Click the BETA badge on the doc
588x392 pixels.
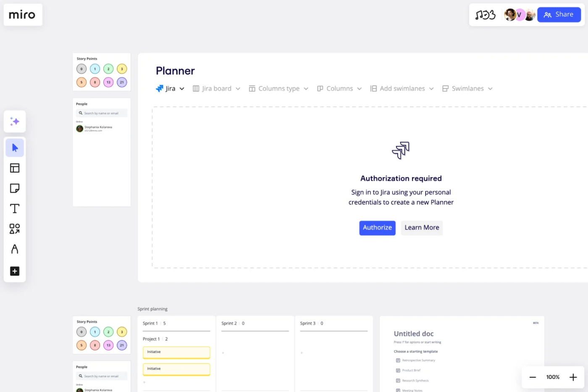(x=536, y=323)
